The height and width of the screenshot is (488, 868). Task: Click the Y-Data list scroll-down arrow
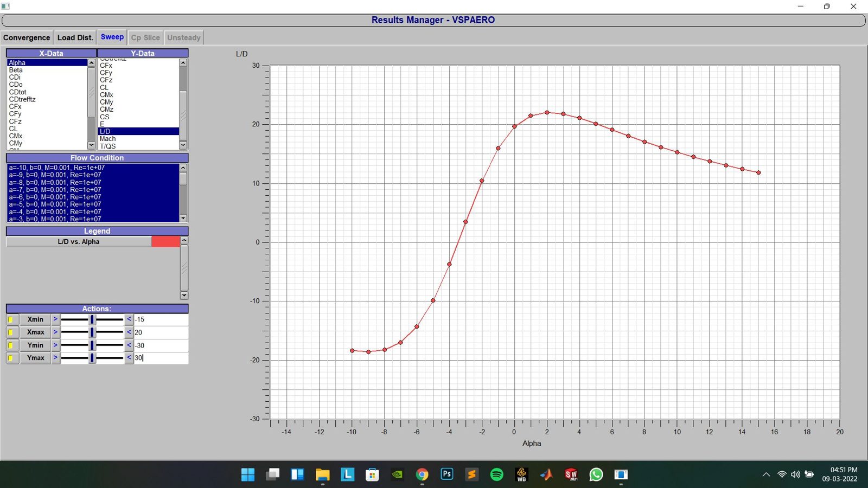[x=183, y=145]
